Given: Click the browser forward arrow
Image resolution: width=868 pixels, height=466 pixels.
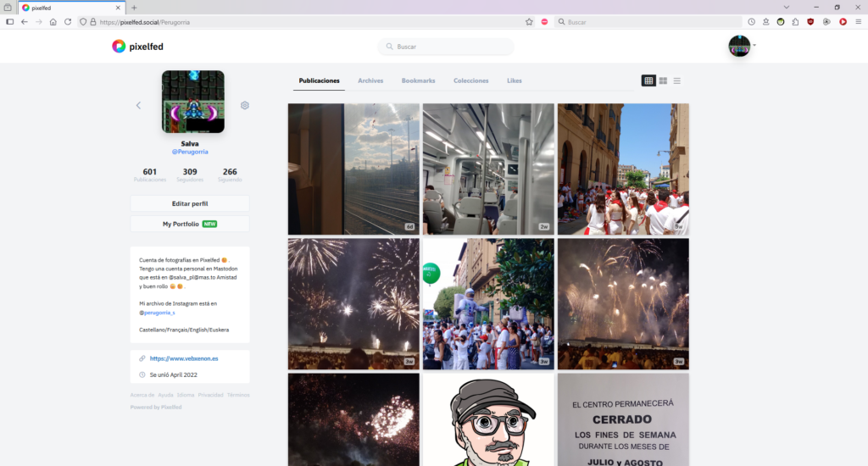Looking at the screenshot, I should 39,22.
